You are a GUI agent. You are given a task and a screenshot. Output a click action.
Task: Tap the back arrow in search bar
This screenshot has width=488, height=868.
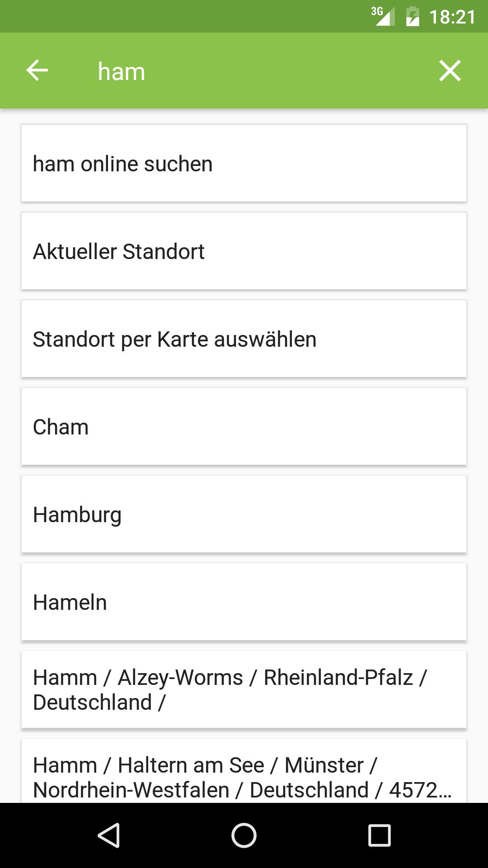[37, 71]
